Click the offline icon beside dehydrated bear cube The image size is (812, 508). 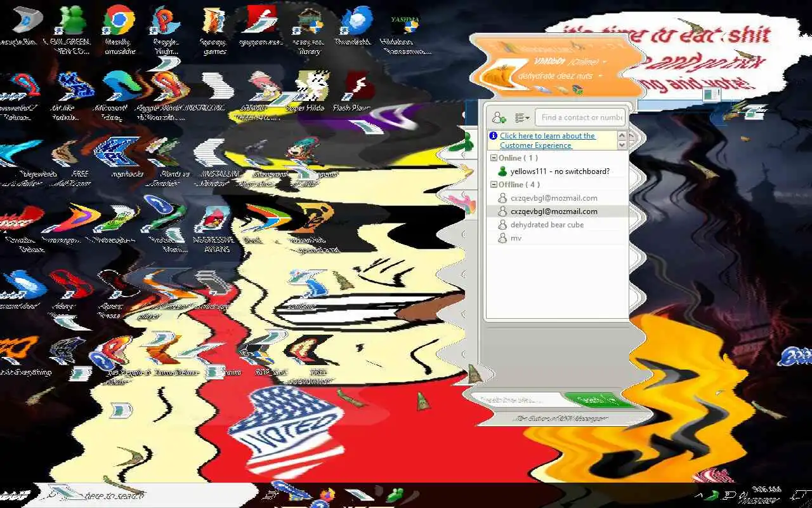point(502,225)
